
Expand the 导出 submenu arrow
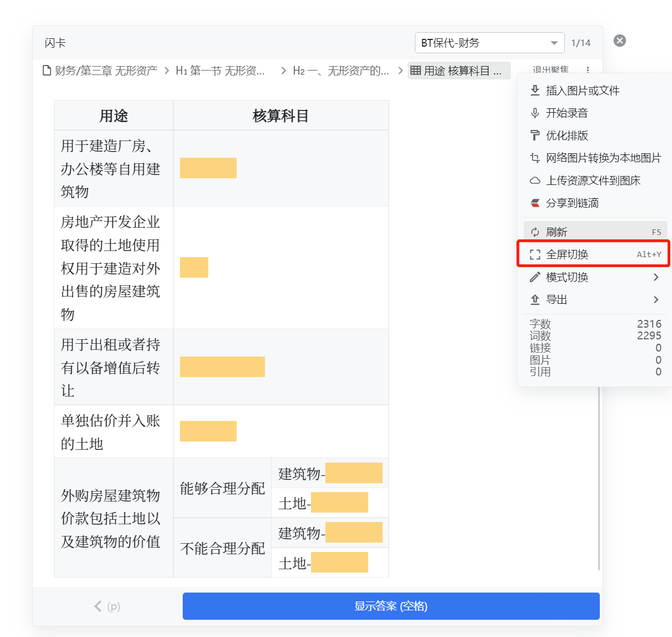(656, 300)
